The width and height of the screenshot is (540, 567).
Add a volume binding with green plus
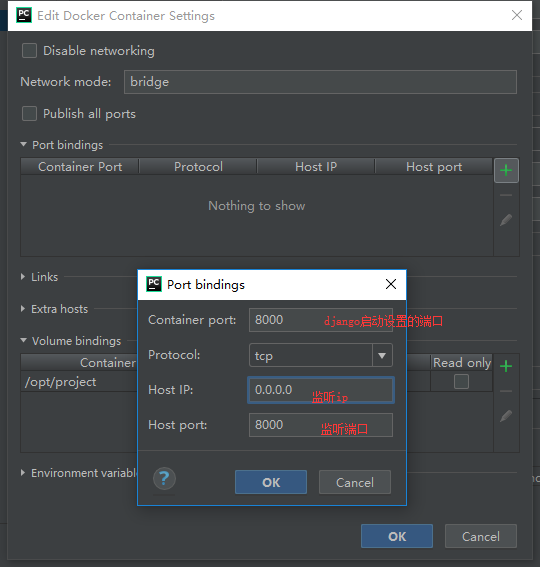[x=506, y=366]
